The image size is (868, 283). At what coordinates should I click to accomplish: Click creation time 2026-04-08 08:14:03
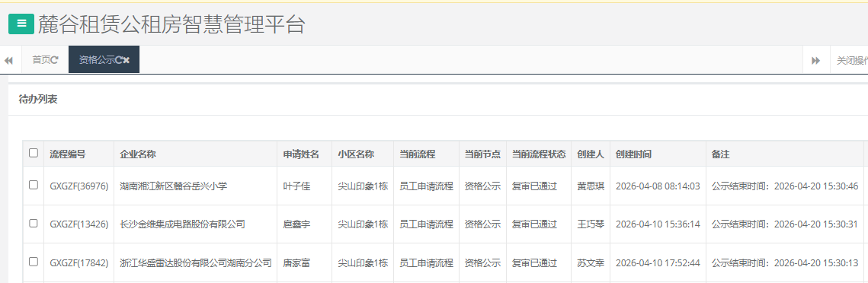tap(658, 186)
